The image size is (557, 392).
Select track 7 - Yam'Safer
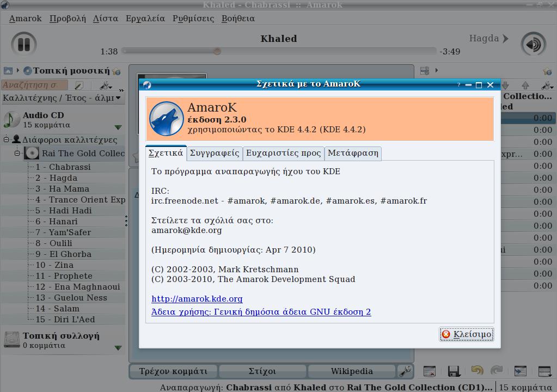63,232
